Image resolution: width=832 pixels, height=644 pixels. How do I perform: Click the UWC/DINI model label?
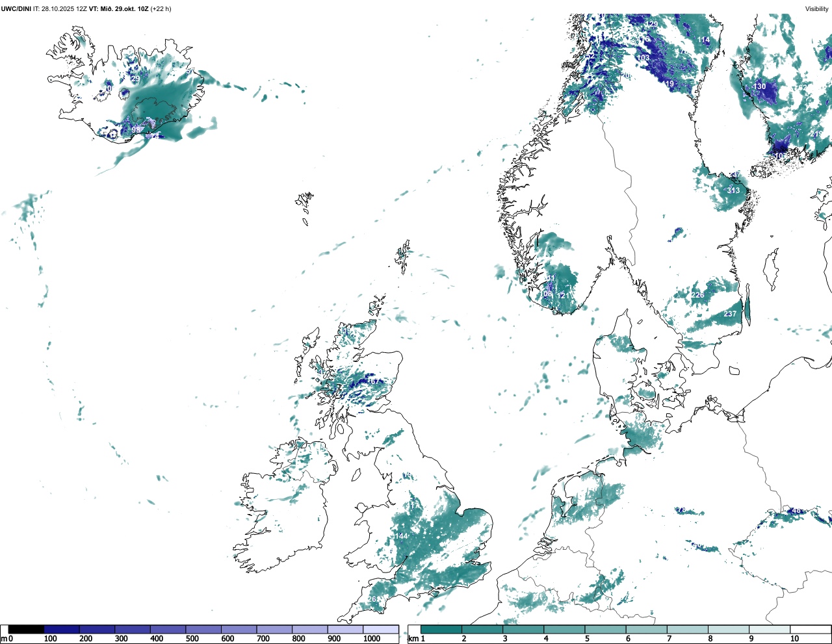click(16, 9)
